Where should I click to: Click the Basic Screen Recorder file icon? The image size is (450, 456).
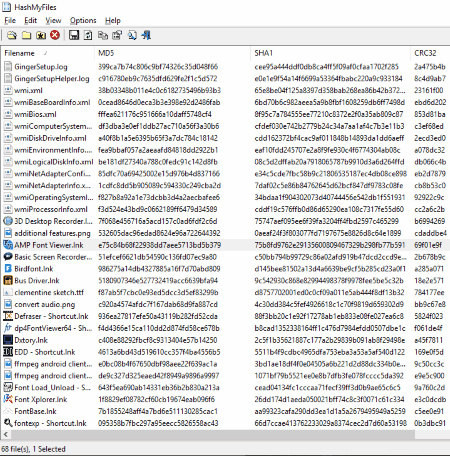[x=8, y=257]
